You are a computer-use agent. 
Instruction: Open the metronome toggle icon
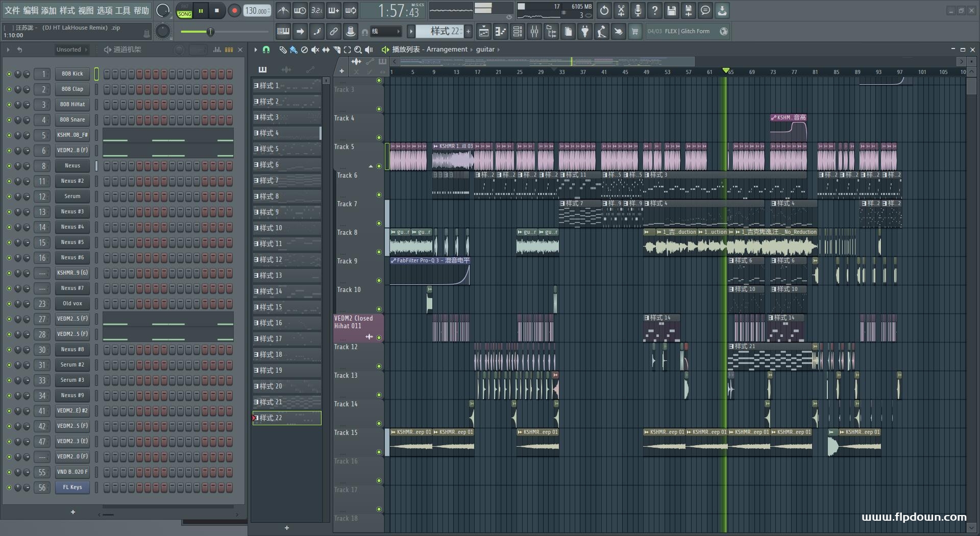coord(283,10)
